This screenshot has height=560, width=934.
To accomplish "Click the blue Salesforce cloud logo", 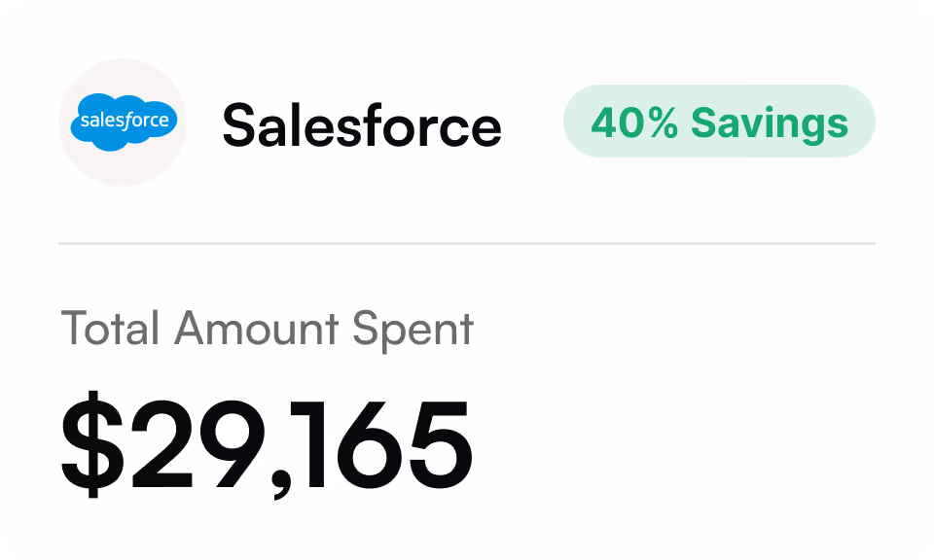I will [x=124, y=122].
